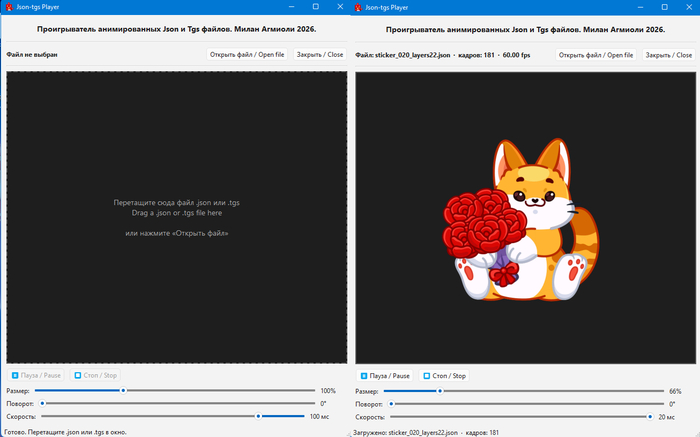
Task: Click the Поворот slider handle in the left window
Action: pyautogui.click(x=42, y=404)
